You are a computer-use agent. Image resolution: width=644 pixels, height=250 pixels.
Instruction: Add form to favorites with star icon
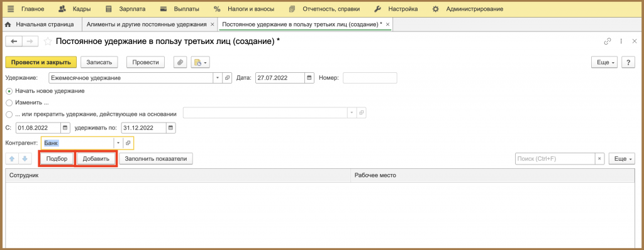point(48,41)
